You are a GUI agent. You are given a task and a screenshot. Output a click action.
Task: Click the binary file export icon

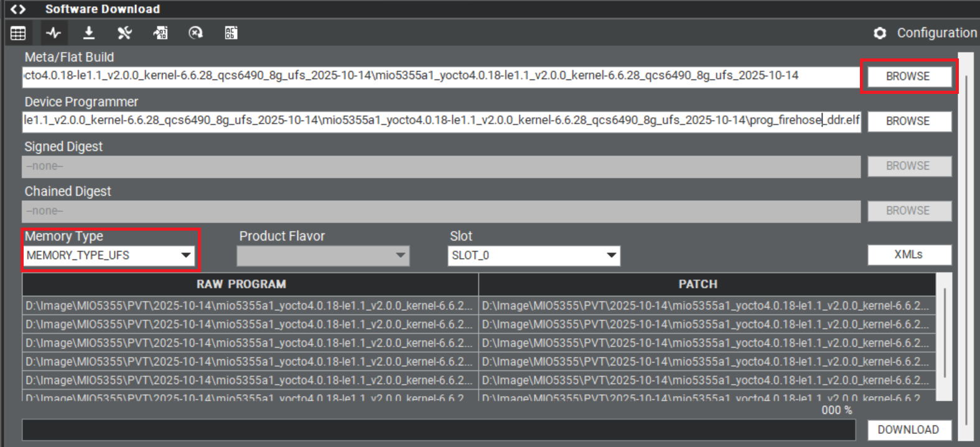coord(161,33)
